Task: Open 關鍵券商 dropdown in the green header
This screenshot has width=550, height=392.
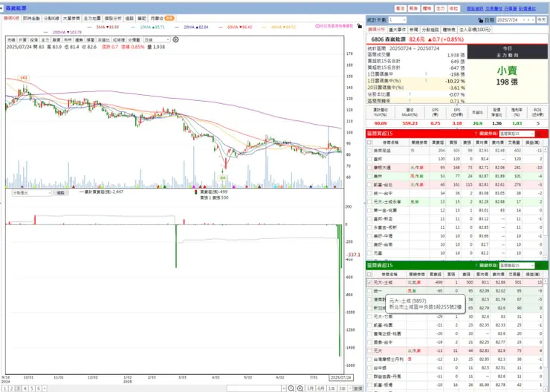Action: coord(517,266)
